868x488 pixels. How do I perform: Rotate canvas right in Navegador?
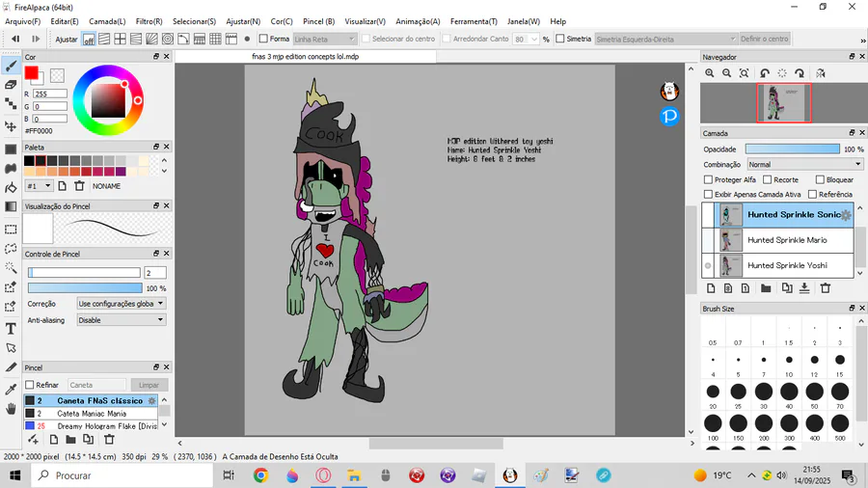[800, 73]
